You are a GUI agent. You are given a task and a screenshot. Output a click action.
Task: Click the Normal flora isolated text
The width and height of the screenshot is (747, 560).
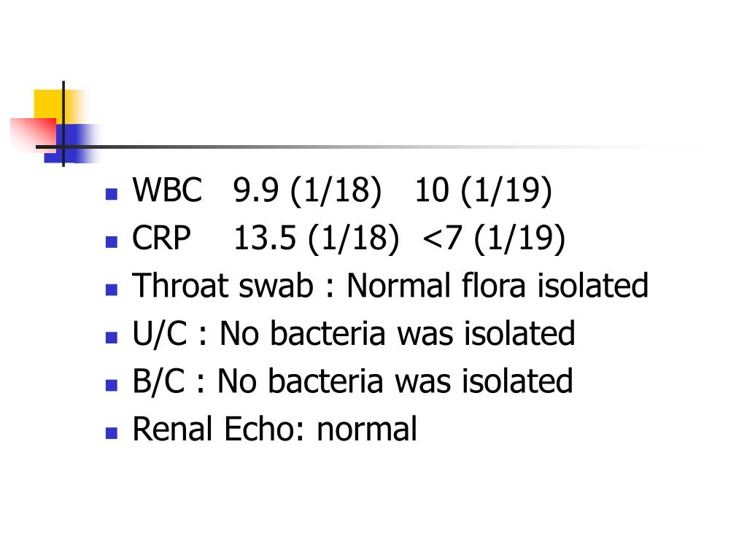(x=498, y=286)
